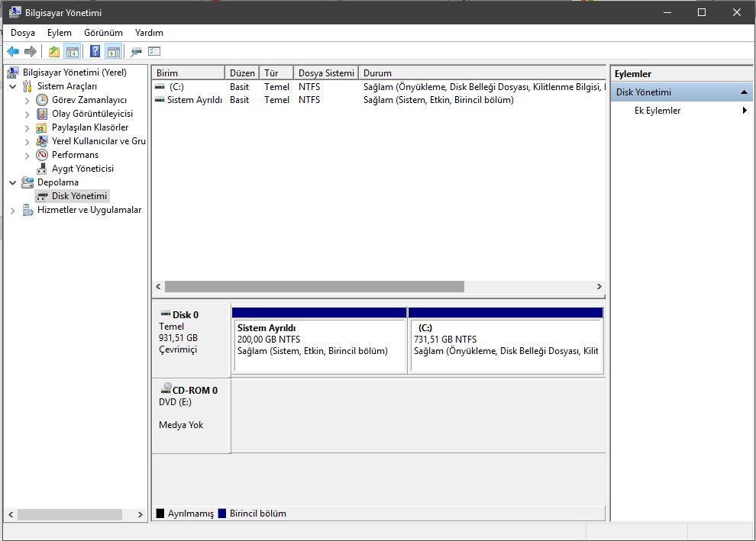Image resolution: width=756 pixels, height=541 pixels.
Task: Click the volume list horizontal scrollbar thumb
Action: tap(315, 287)
